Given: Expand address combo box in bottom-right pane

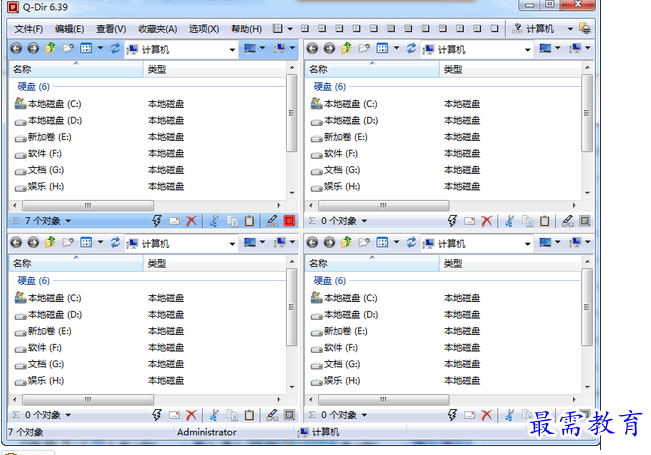Looking at the screenshot, I should (x=527, y=244).
